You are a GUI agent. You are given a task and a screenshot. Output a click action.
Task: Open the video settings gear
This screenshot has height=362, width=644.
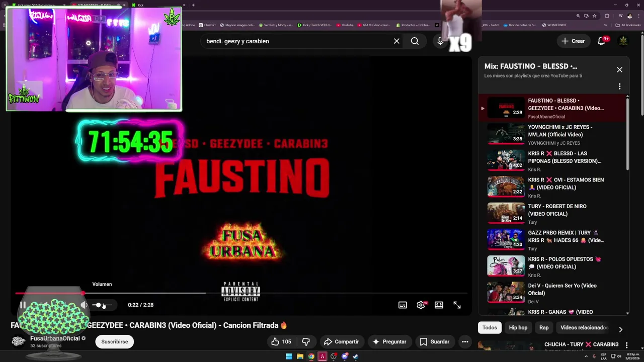click(x=421, y=305)
